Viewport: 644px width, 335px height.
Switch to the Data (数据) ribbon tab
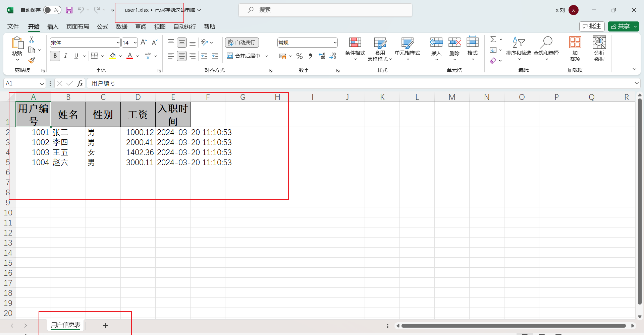point(121,26)
